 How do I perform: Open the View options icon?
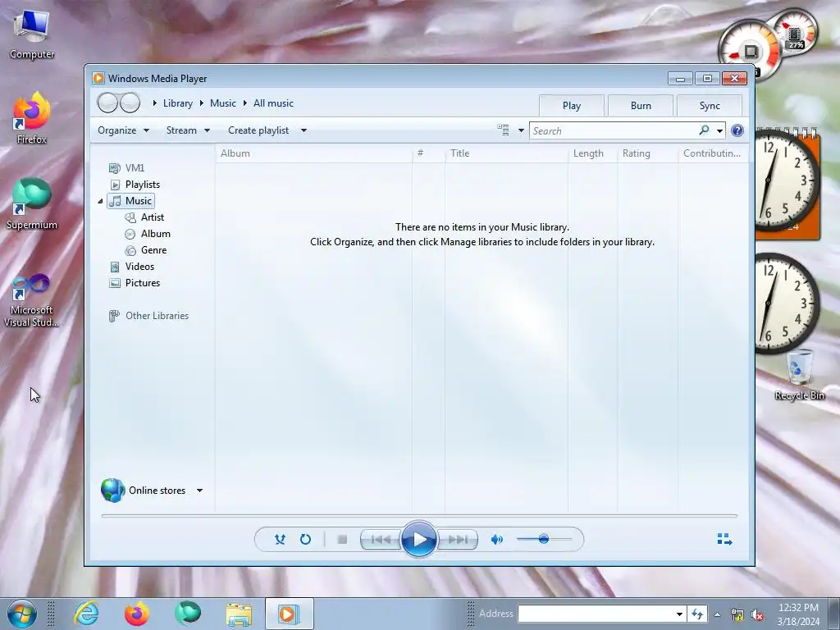click(x=503, y=130)
